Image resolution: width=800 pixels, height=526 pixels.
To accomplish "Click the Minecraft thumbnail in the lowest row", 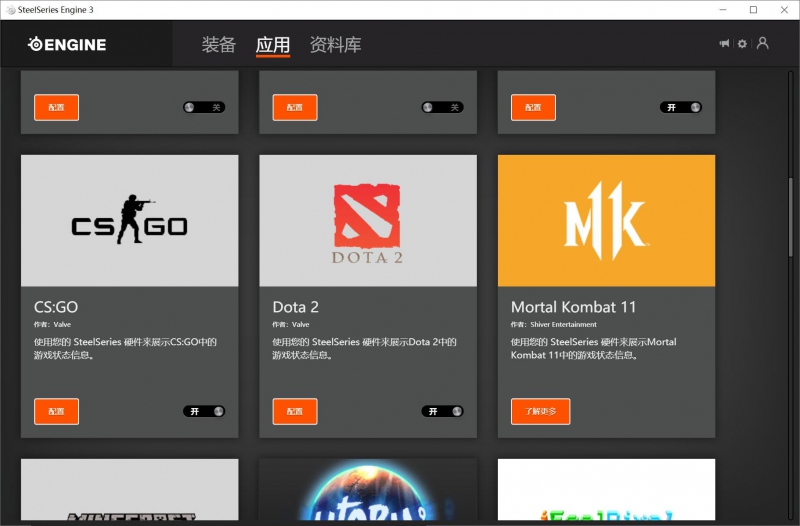I will pyautogui.click(x=130, y=489).
